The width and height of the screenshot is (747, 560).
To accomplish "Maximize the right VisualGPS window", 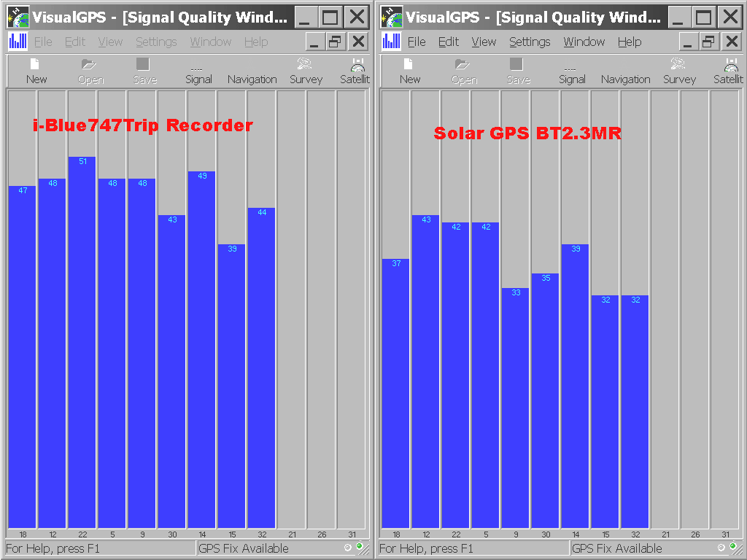I will (x=704, y=17).
